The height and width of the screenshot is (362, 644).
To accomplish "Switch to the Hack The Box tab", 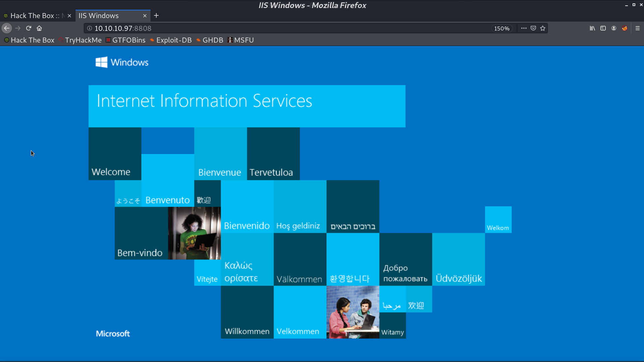I will click(38, 16).
